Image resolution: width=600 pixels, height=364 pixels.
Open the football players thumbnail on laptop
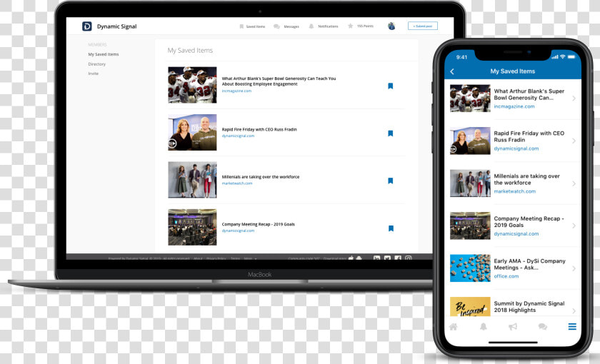coord(192,85)
